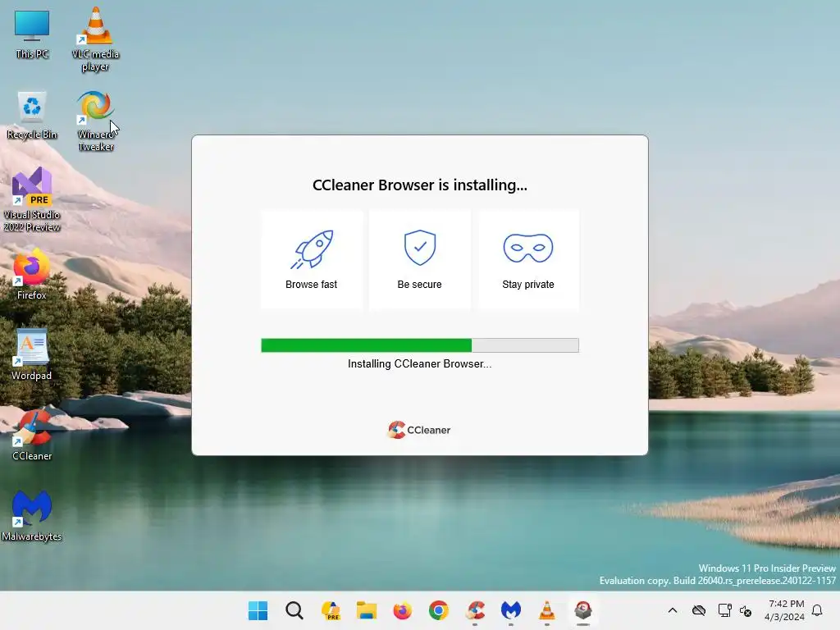Select Winaero Tweaker desktop shortcut
The image size is (840, 630).
(x=95, y=121)
